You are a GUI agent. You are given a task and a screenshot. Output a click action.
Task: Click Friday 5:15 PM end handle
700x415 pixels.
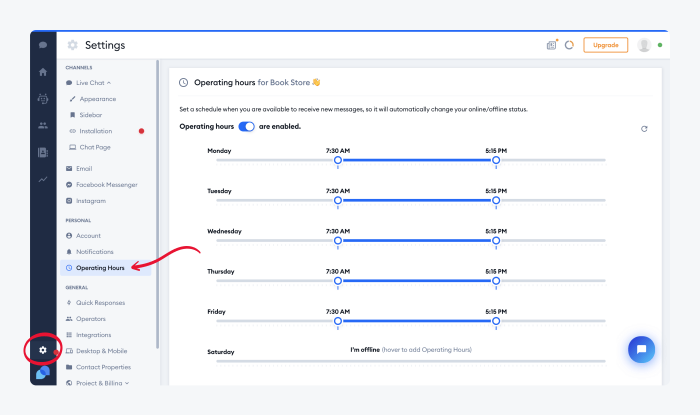point(496,321)
